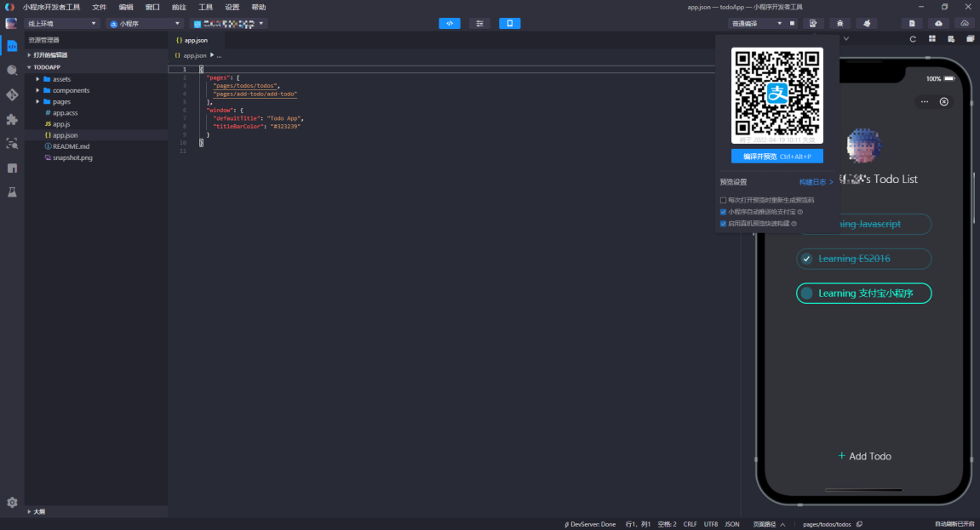The width and height of the screenshot is (980, 530).
Task: Open the 文件 menu
Action: 100,8
